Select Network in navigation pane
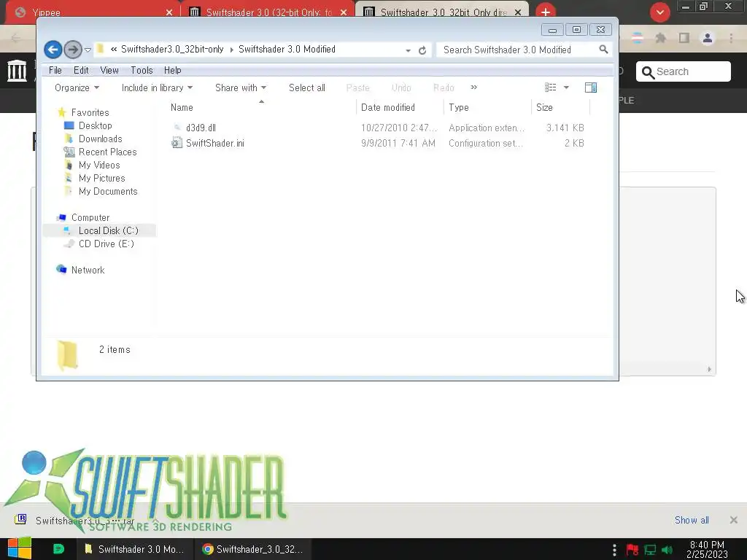747x560 pixels. click(88, 270)
